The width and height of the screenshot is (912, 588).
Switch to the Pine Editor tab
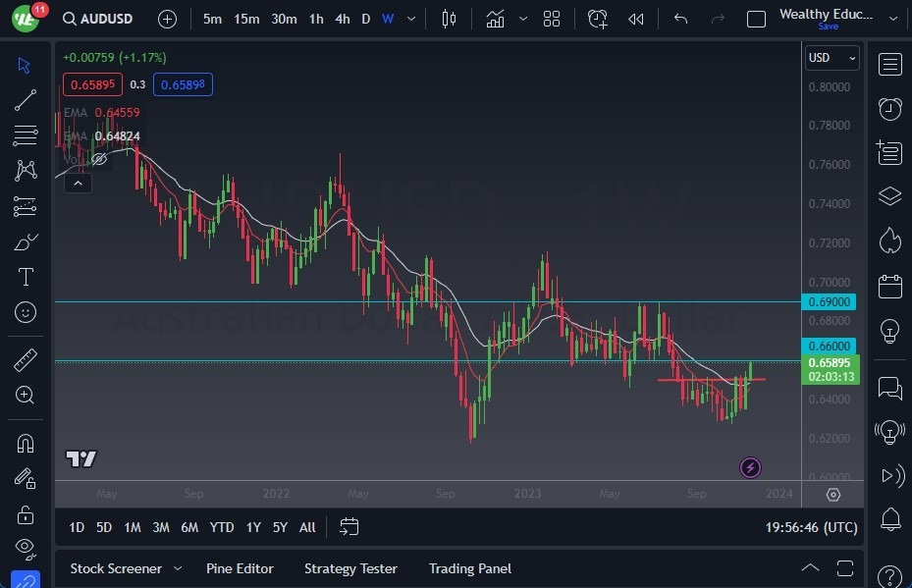tap(240, 568)
